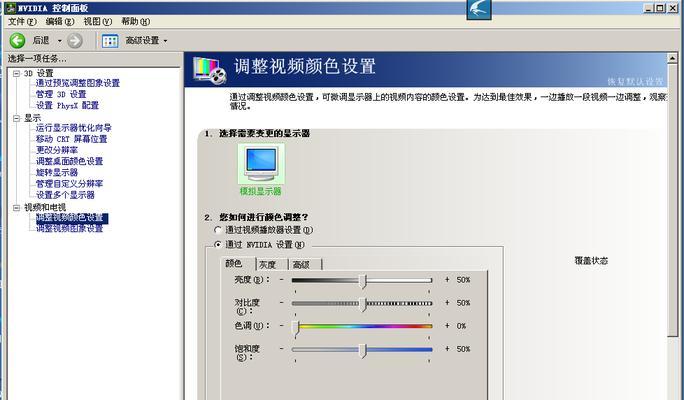The height and width of the screenshot is (400, 684).
Task: Open 设置多个显示器 task
Action: [65, 195]
